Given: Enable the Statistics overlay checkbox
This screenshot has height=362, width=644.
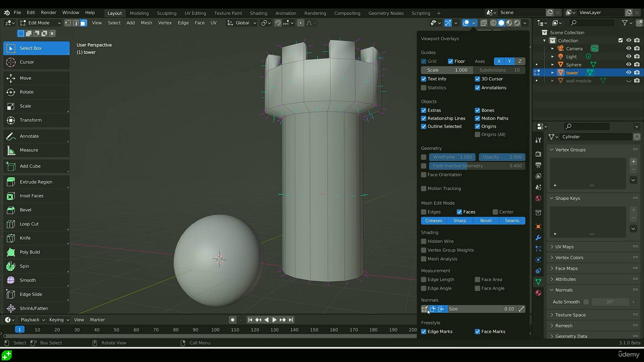Looking at the screenshot, I should [x=424, y=88].
